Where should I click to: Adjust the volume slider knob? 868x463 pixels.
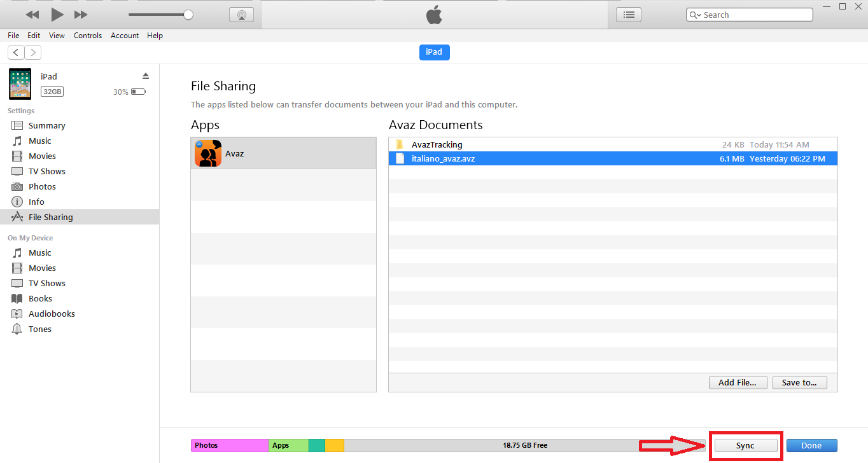[x=188, y=15]
